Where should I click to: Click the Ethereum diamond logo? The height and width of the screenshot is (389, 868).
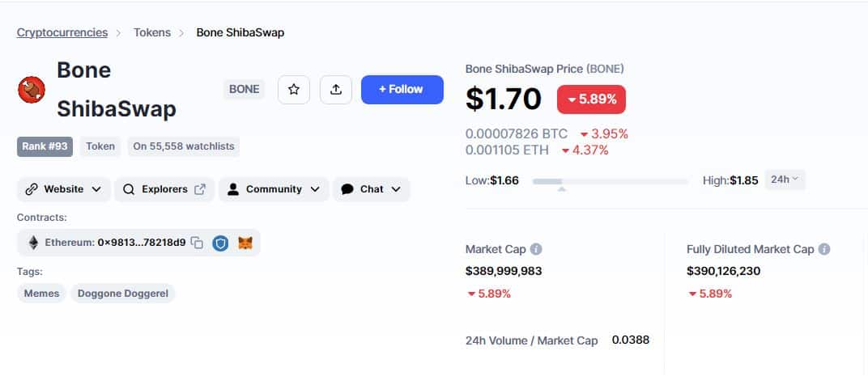[x=33, y=243]
